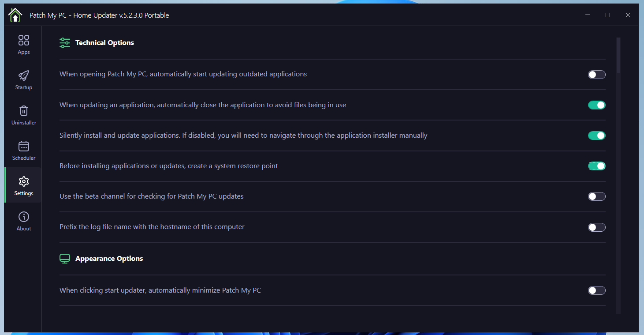Open the About info section
This screenshot has width=644, height=335.
tap(24, 221)
